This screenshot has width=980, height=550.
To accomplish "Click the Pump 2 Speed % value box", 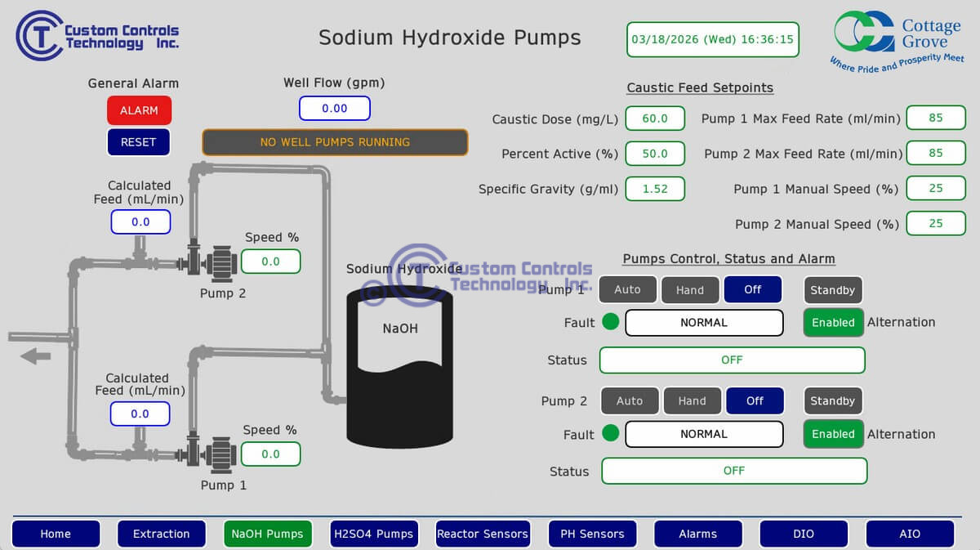I will (270, 262).
